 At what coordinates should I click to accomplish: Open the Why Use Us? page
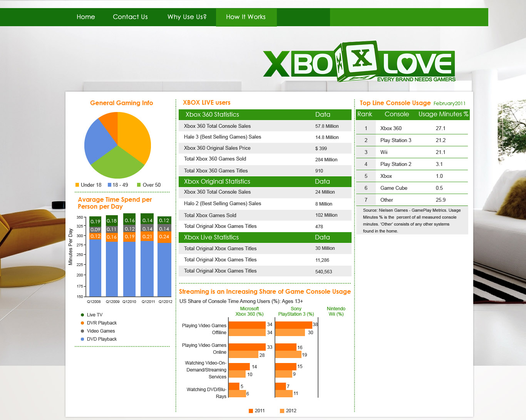(x=187, y=17)
